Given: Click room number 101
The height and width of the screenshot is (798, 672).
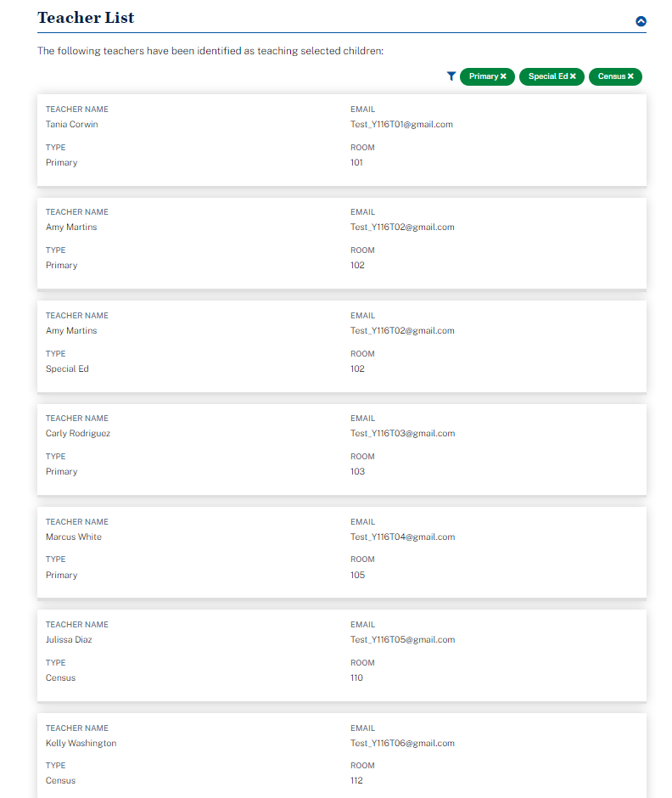Looking at the screenshot, I should pyautogui.click(x=356, y=163).
